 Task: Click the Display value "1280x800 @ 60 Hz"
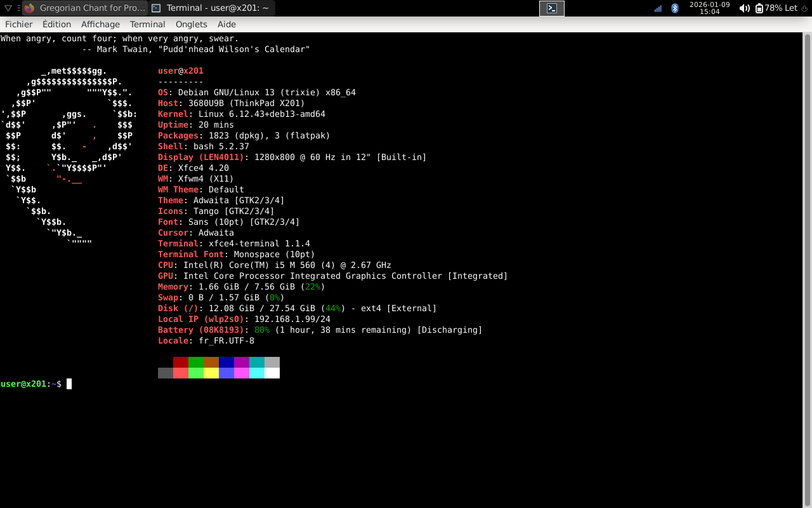pos(295,157)
